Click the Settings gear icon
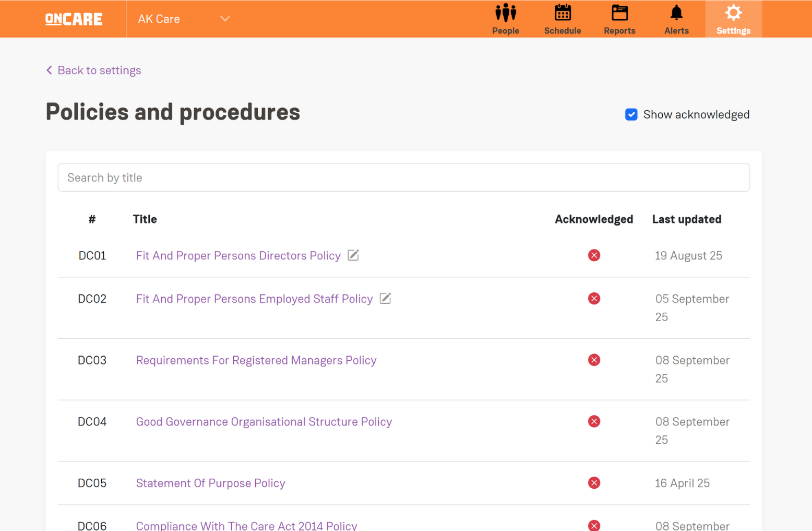Image resolution: width=812 pixels, height=531 pixels. tap(733, 13)
